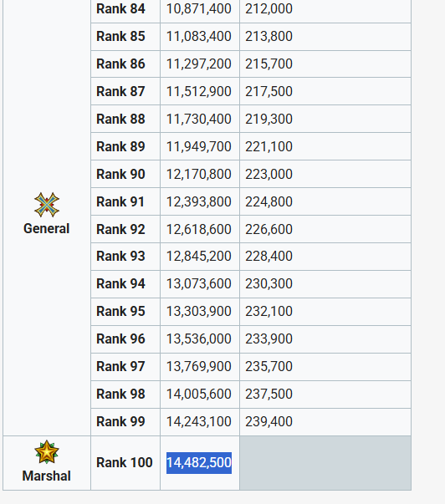Image resolution: width=445 pixels, height=504 pixels.
Task: Open the General rank link
Action: 46,228
